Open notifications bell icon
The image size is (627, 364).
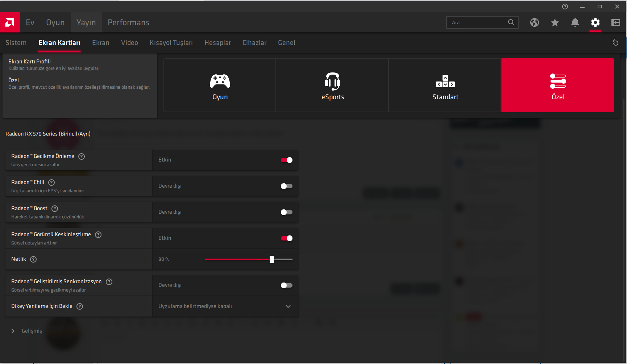click(575, 22)
